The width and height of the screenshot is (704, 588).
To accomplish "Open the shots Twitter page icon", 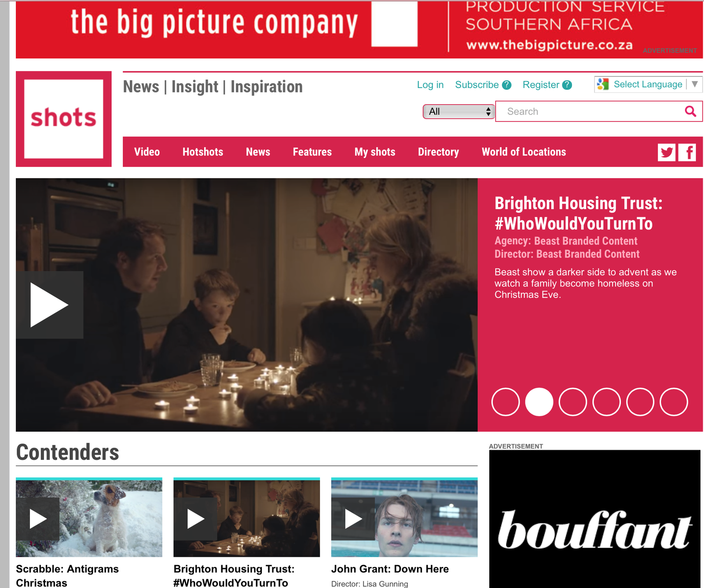I will point(667,152).
